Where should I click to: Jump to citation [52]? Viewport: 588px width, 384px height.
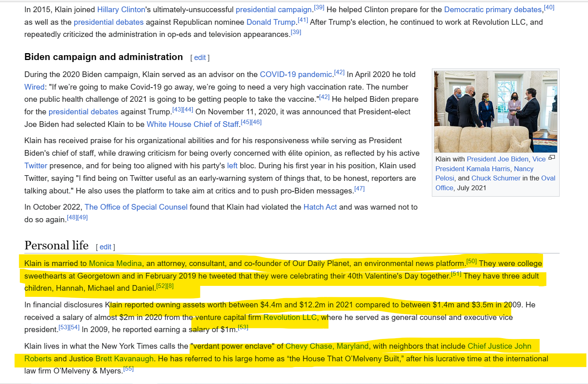(161, 286)
